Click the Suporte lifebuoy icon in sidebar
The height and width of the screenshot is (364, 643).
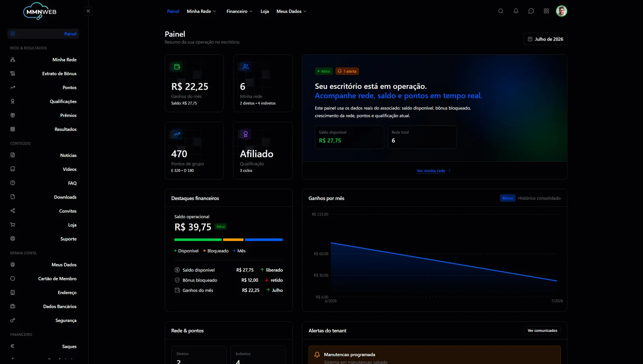tap(13, 239)
